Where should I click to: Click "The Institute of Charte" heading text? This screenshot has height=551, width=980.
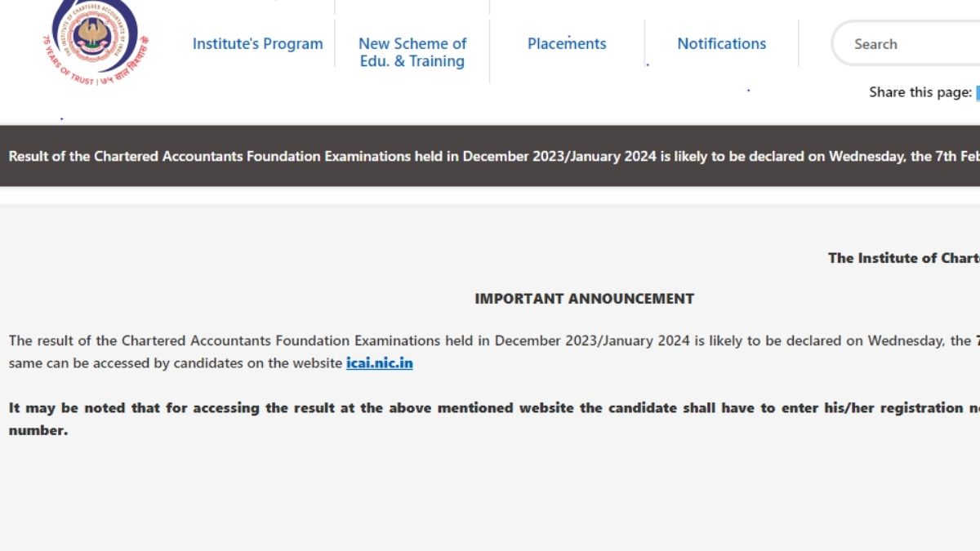[x=903, y=258]
